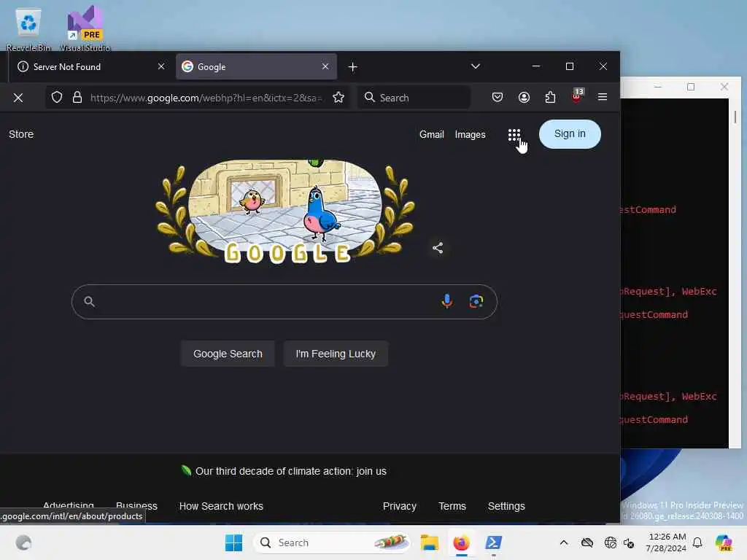Open the Windows Start menu
Screen dimensions: 747x560
pyautogui.click(x=233, y=542)
